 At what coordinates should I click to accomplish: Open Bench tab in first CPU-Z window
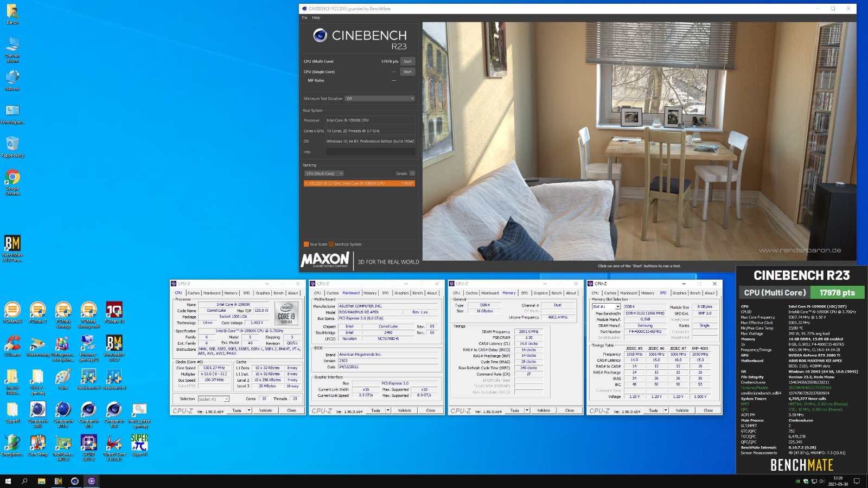coord(278,293)
